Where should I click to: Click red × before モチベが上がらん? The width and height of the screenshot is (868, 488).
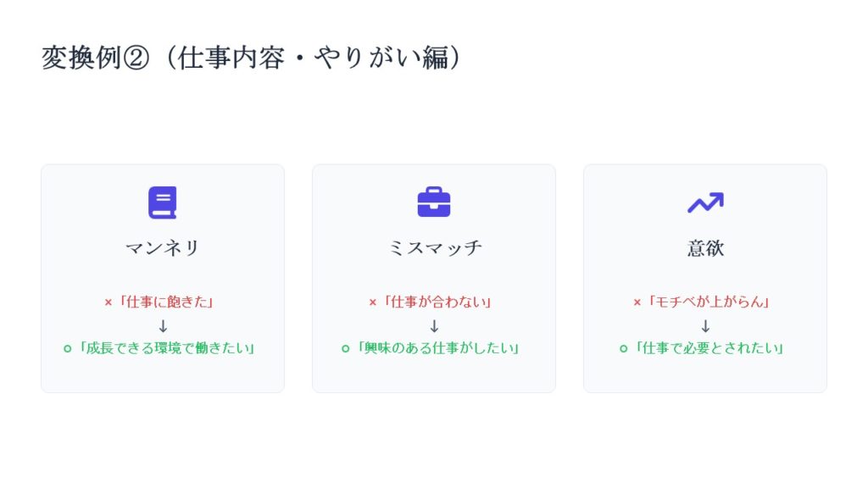(637, 302)
